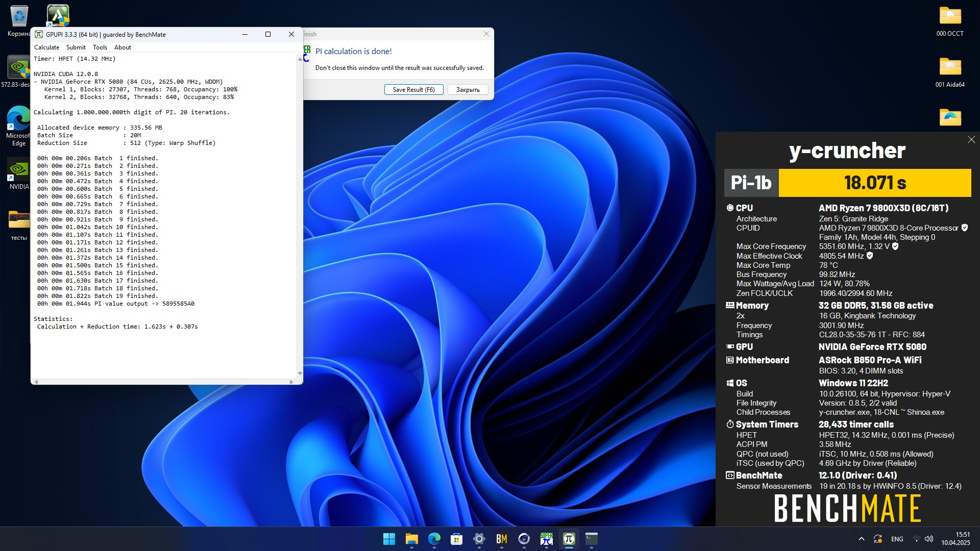
Task: Show hidden system tray icons chevron
Action: pyautogui.click(x=861, y=539)
